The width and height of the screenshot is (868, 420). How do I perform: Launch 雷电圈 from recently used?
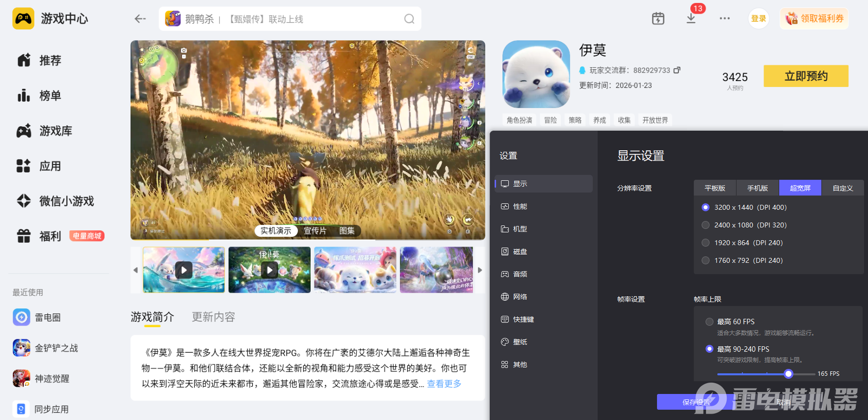coord(37,317)
